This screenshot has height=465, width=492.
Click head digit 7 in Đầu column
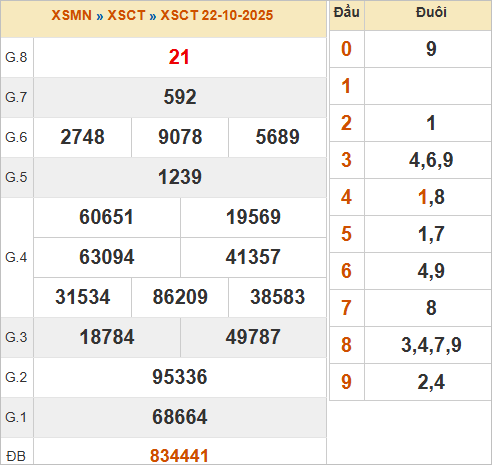click(346, 308)
